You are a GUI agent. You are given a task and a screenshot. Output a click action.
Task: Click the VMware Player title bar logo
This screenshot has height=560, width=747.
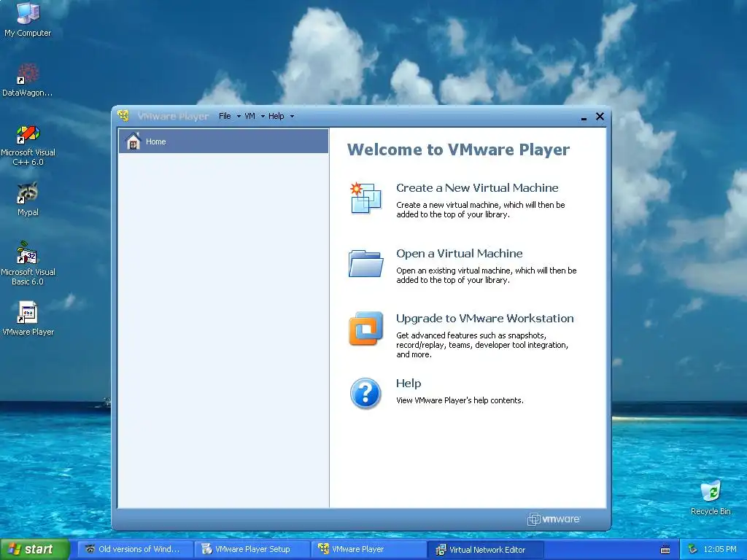coord(123,116)
